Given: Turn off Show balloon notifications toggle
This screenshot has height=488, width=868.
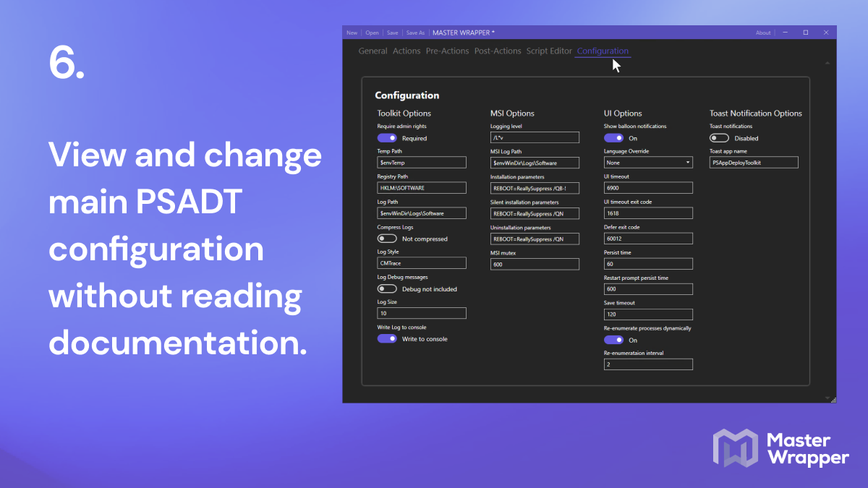Looking at the screenshot, I should 613,137.
